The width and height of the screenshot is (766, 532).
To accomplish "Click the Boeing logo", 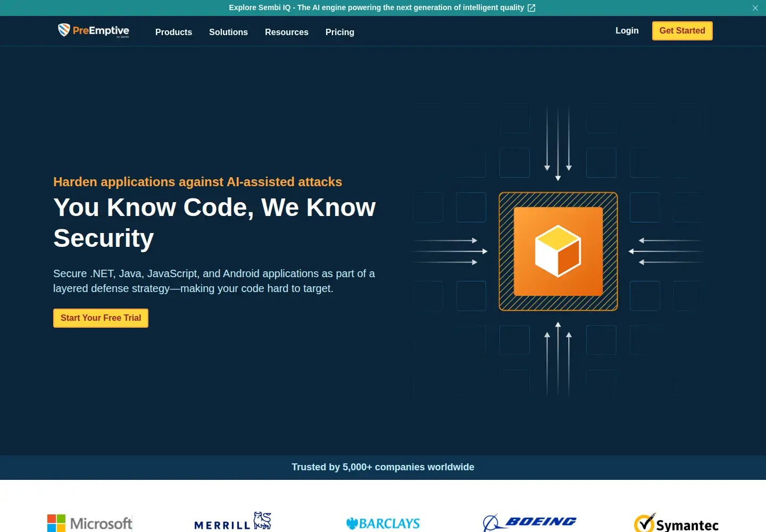I will click(530, 522).
